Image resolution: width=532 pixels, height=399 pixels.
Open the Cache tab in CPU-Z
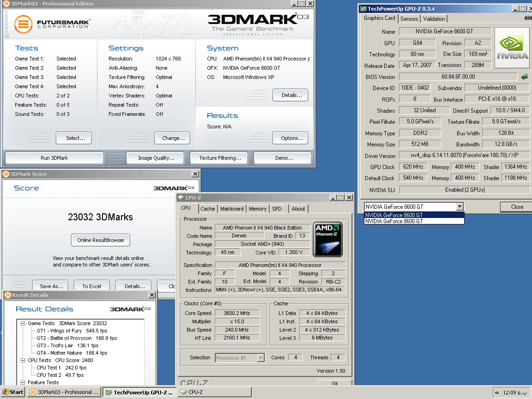(x=207, y=209)
